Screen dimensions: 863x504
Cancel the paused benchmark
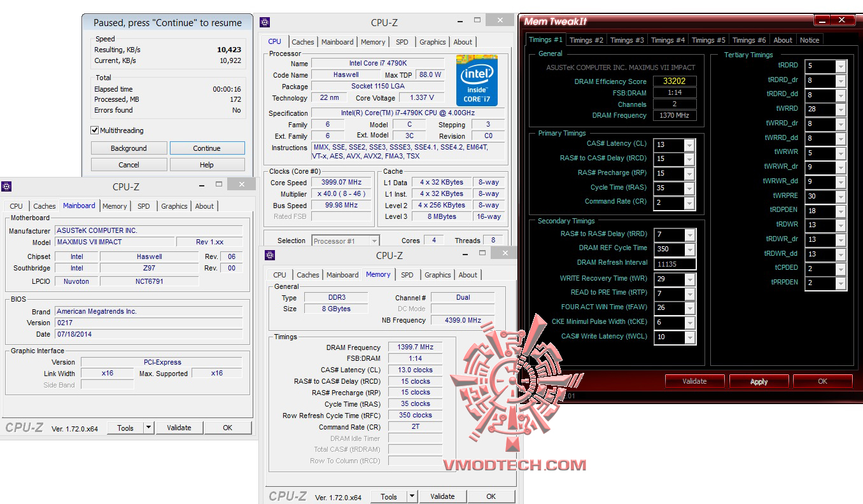pyautogui.click(x=129, y=165)
